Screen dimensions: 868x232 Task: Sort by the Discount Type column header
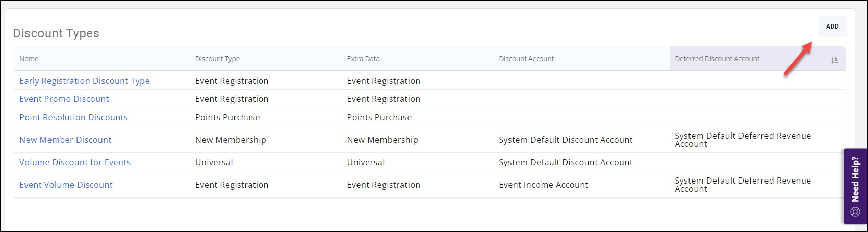pyautogui.click(x=217, y=59)
